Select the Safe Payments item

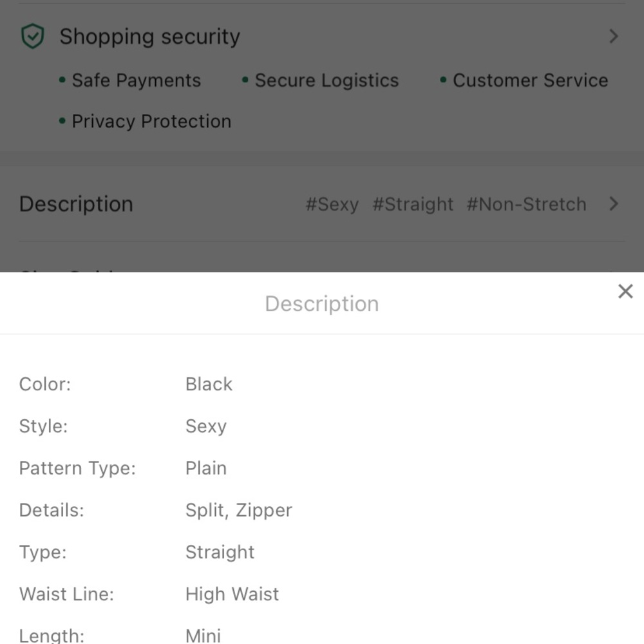click(130, 80)
